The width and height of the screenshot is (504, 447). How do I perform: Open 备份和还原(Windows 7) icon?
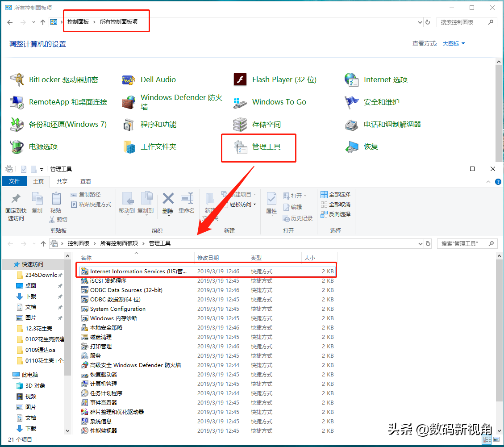coord(17,125)
